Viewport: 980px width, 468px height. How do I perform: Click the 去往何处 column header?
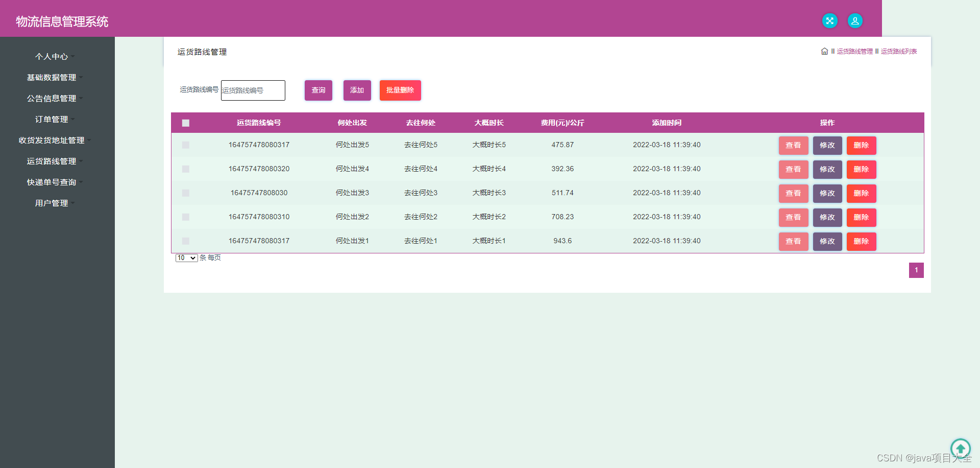pos(421,123)
